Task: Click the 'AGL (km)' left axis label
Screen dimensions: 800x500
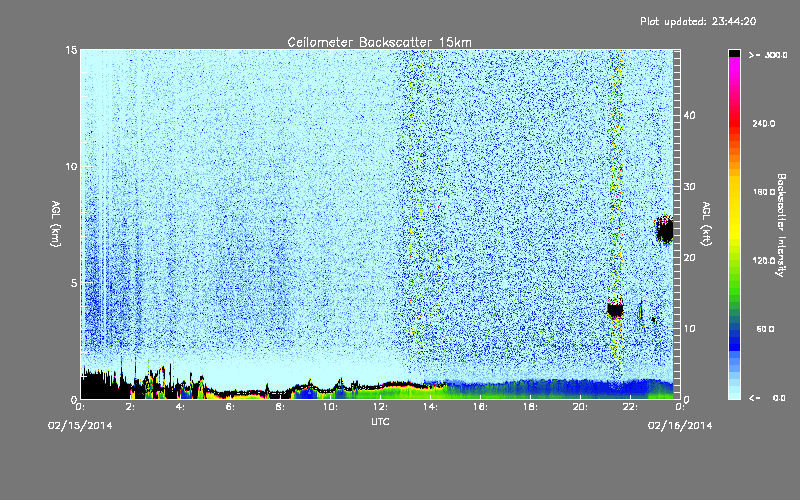Action: click(x=56, y=224)
